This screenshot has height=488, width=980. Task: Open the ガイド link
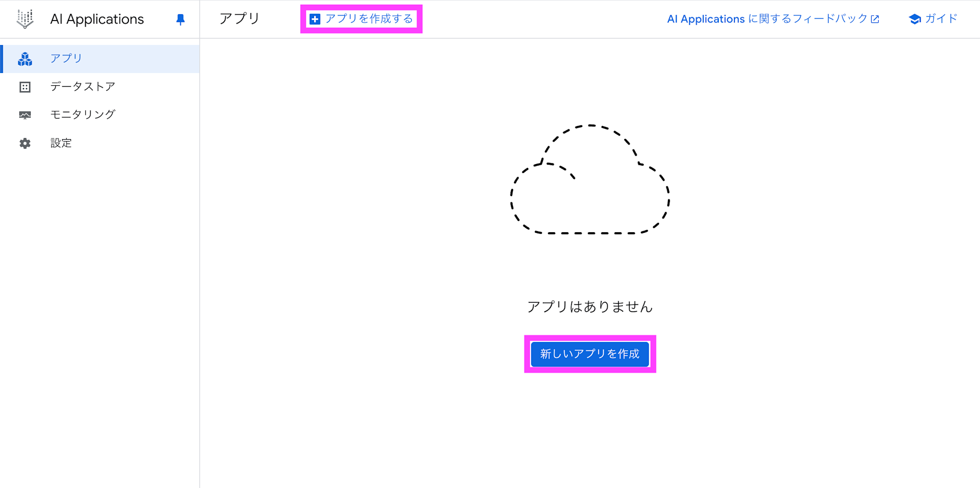(x=933, y=19)
